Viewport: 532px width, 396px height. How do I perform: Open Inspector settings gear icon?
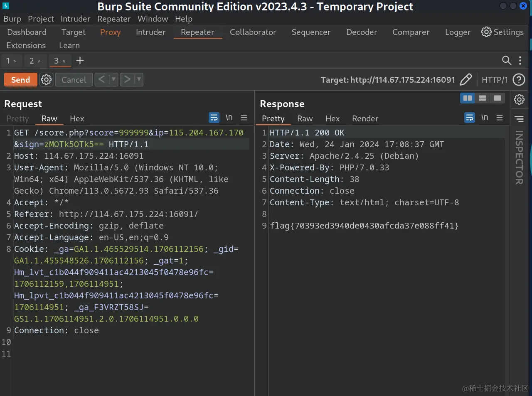[x=519, y=99]
